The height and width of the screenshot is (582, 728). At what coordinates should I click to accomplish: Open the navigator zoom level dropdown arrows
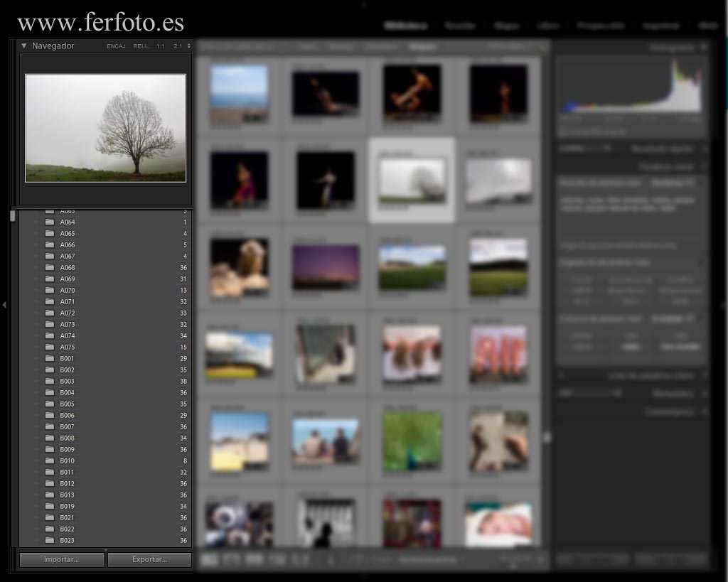point(188,46)
